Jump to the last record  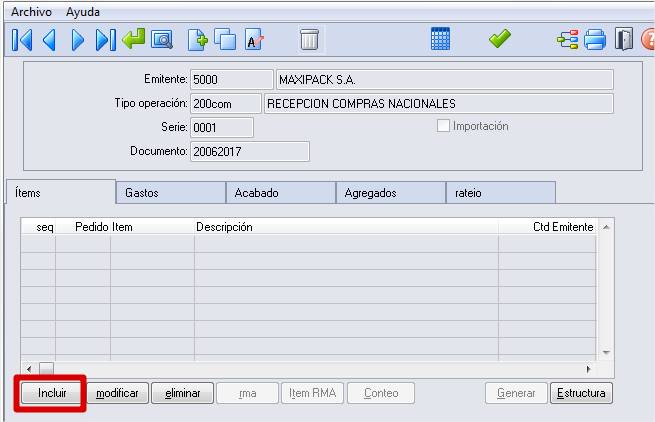coord(106,40)
